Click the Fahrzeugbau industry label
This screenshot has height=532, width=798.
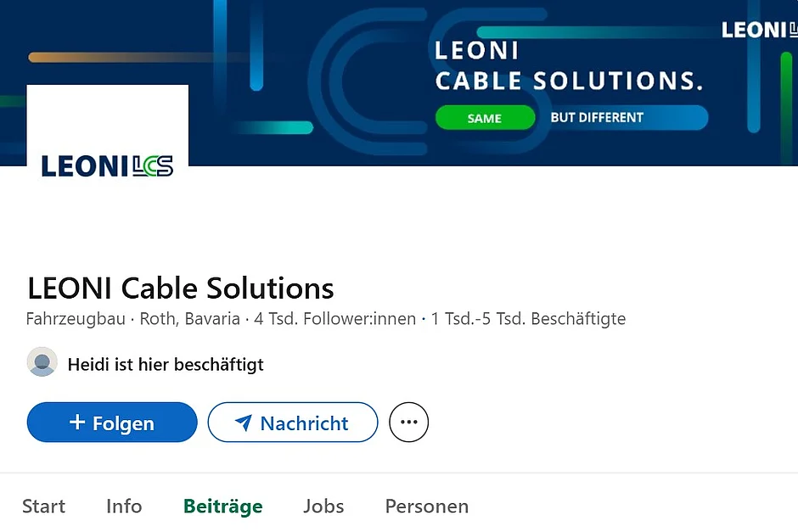click(x=76, y=320)
